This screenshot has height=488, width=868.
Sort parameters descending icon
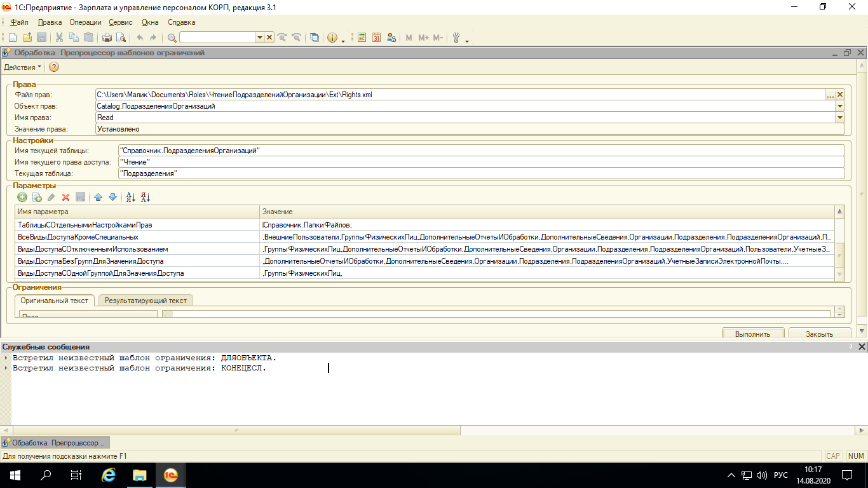[146, 198]
